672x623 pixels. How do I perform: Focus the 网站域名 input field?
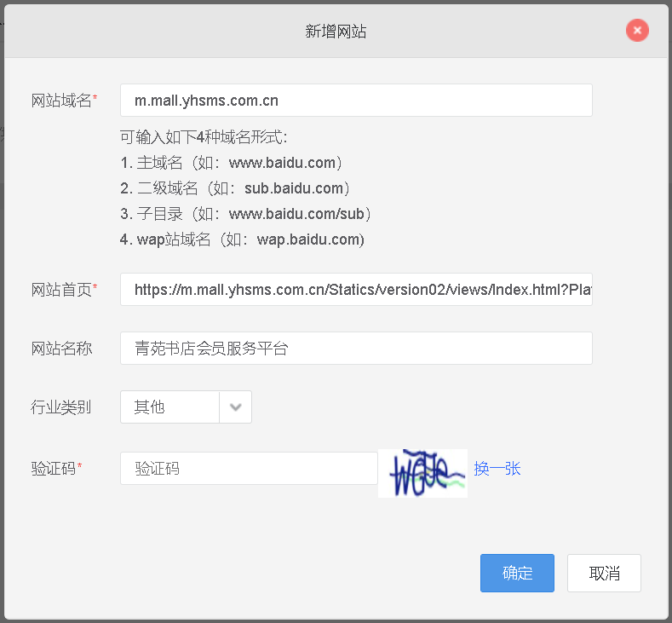click(x=356, y=101)
